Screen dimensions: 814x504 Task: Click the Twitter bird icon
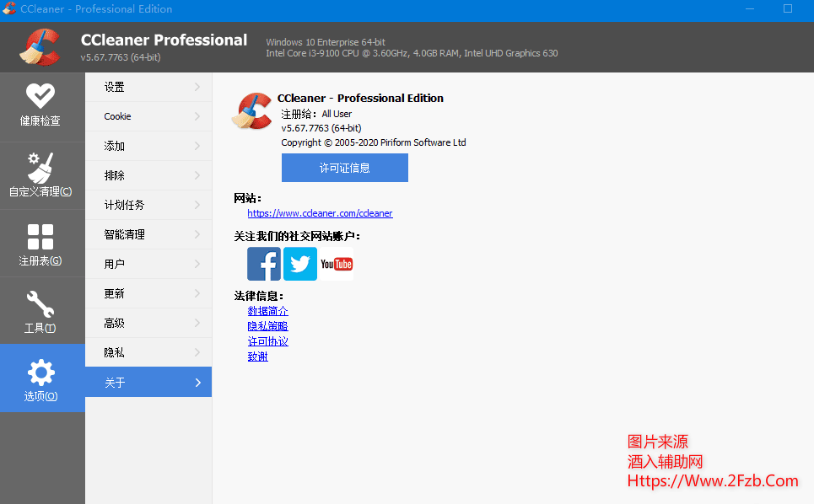[x=300, y=264]
